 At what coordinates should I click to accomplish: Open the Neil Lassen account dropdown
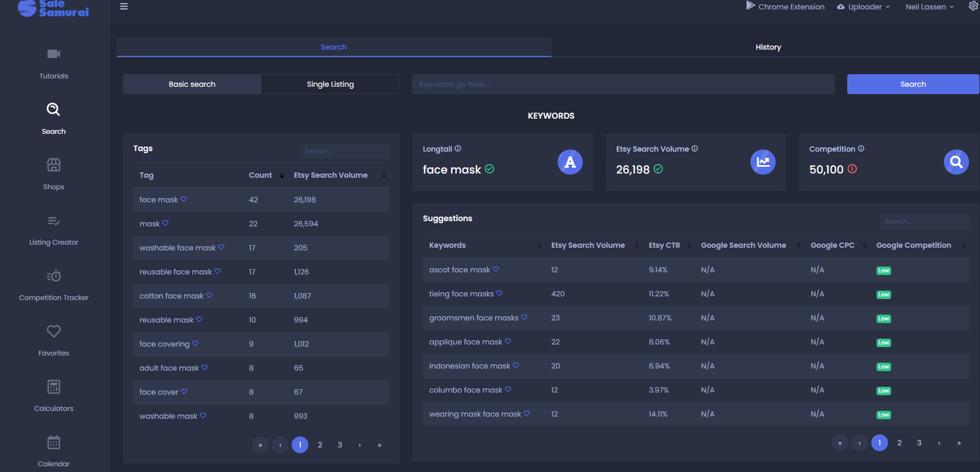930,7
